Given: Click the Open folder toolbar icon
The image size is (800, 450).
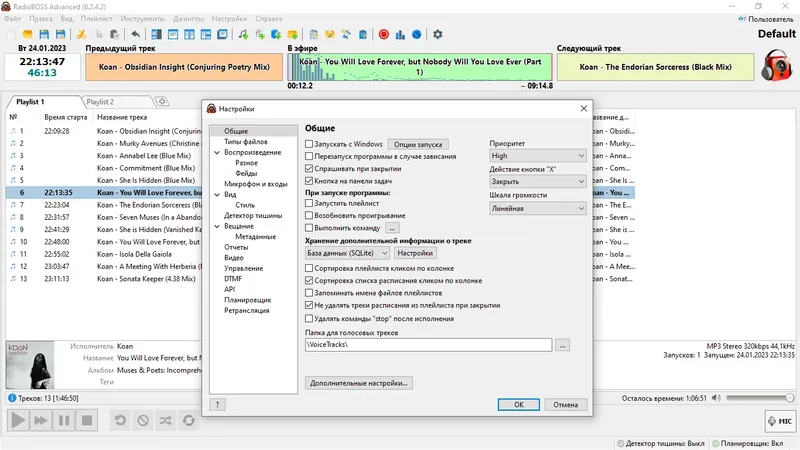Looking at the screenshot, I should tap(28, 35).
